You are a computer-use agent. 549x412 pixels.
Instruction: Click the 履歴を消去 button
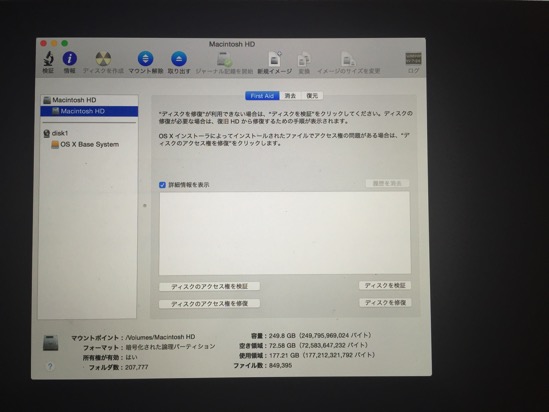click(x=387, y=183)
